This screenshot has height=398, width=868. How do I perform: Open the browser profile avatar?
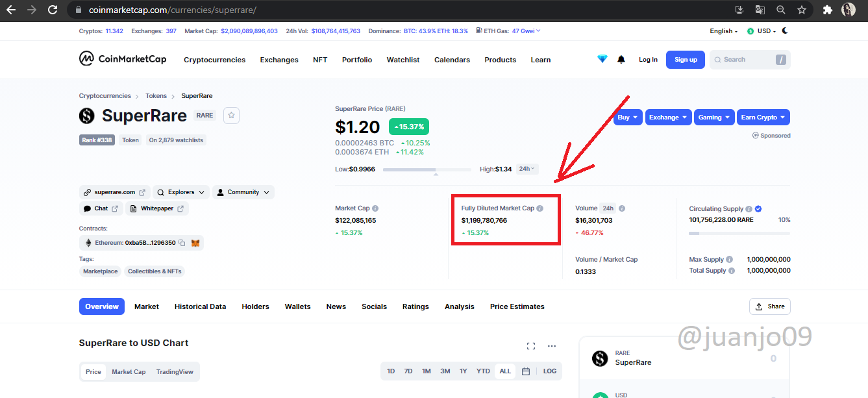coord(849,10)
